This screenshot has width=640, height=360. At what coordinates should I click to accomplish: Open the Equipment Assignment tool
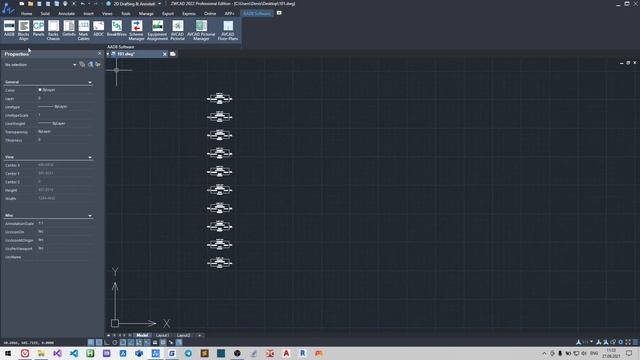[158, 30]
